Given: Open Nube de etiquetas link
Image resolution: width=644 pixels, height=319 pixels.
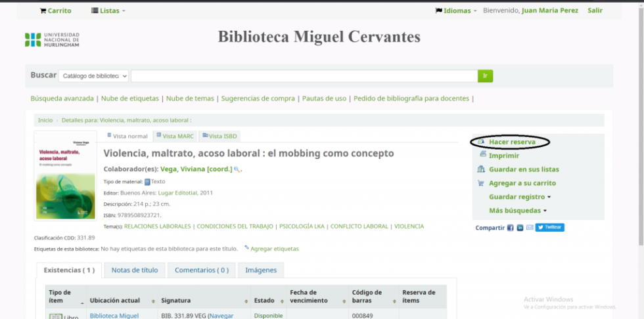Looking at the screenshot, I should tap(130, 98).
